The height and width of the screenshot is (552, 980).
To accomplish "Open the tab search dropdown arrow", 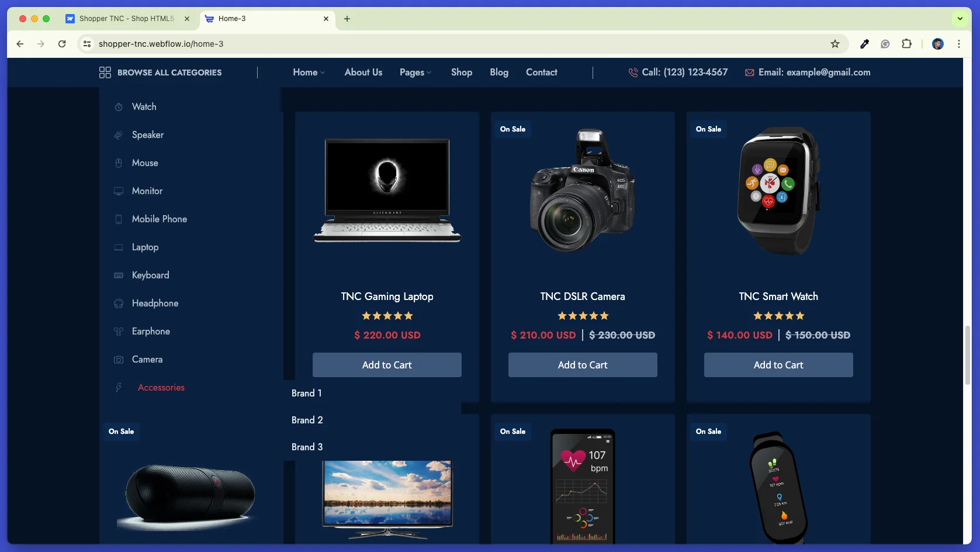I will coord(960,19).
